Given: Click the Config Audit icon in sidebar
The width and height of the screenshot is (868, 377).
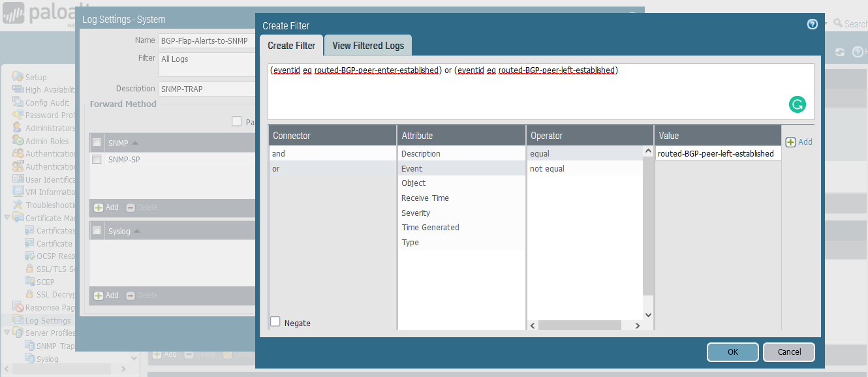Looking at the screenshot, I should 18,102.
